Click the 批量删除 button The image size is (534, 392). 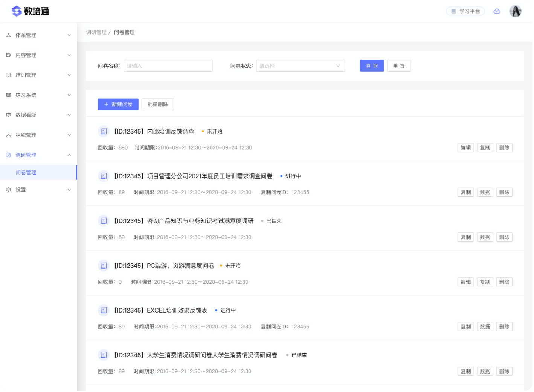coord(157,104)
